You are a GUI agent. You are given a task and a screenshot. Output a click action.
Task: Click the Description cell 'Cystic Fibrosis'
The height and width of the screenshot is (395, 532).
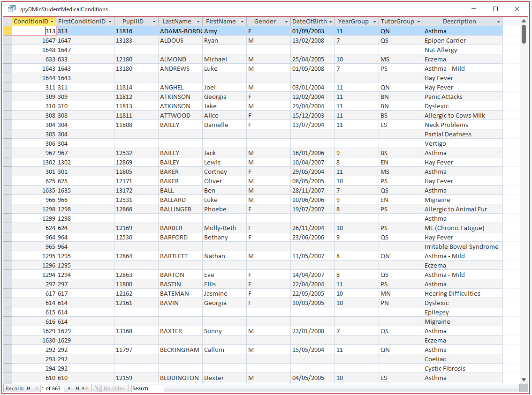point(463,369)
